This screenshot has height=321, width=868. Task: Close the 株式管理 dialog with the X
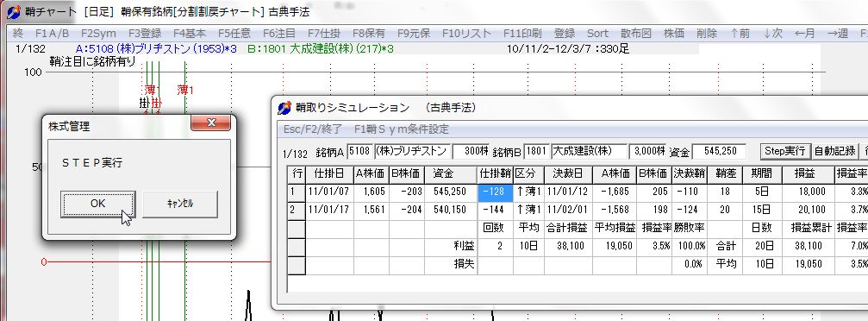coord(210,123)
